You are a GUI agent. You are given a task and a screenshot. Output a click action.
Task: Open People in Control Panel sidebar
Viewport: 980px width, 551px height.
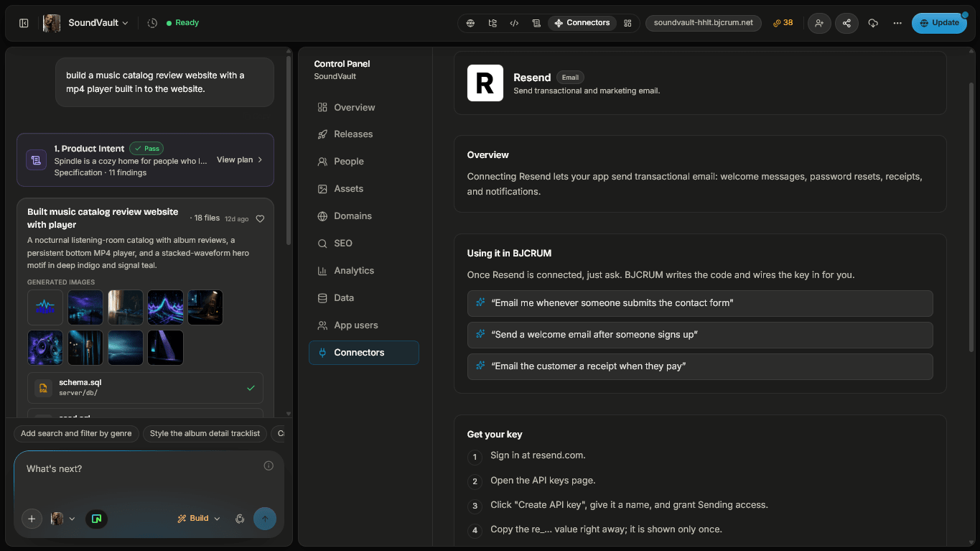point(363,162)
